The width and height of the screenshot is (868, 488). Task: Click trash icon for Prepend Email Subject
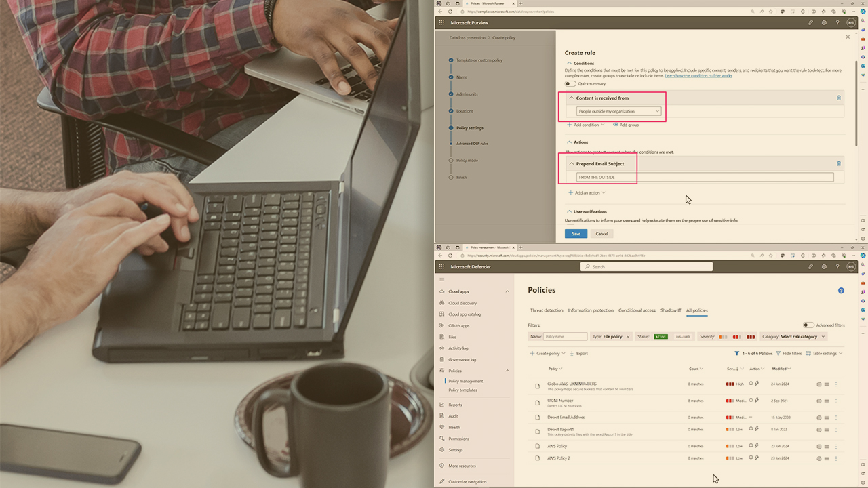(x=838, y=163)
